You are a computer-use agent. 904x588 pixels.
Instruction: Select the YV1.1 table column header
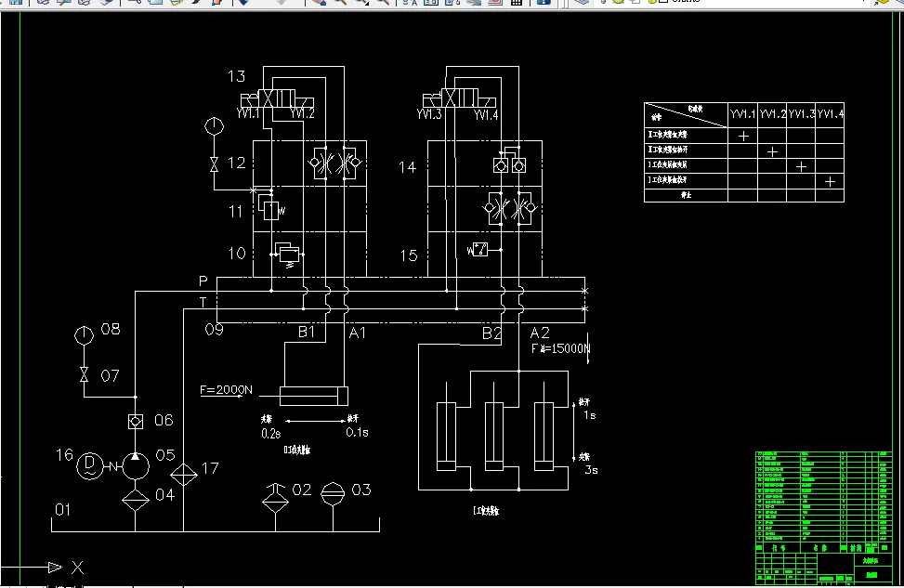coord(742,113)
